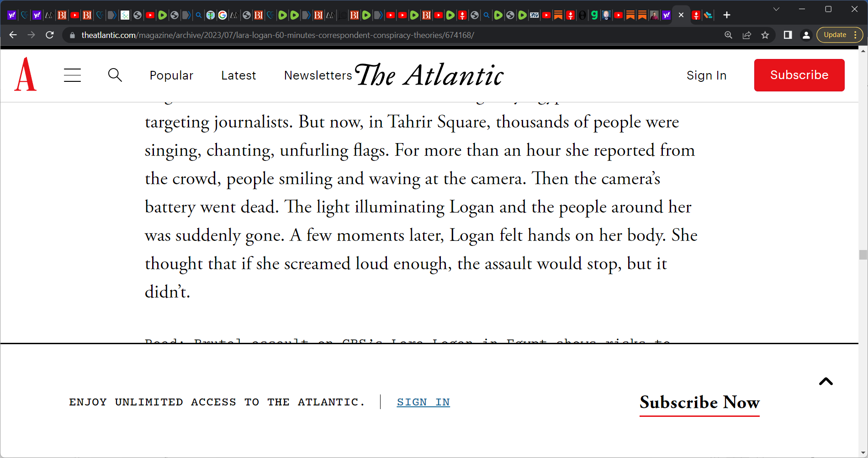This screenshot has width=868, height=458.
Task: Switch to the first Yahoo tab
Action: 12,15
